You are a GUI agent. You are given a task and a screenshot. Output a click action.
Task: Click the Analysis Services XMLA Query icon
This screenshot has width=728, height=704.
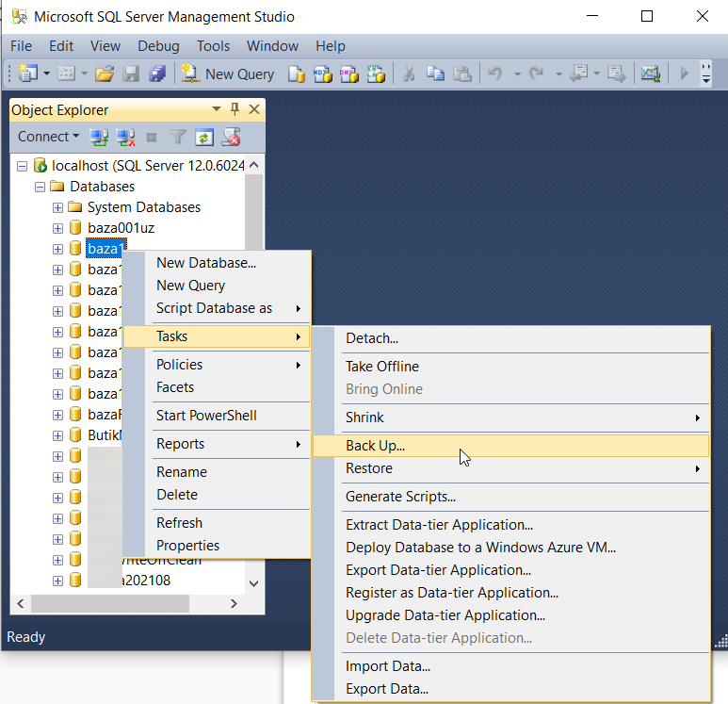376,74
